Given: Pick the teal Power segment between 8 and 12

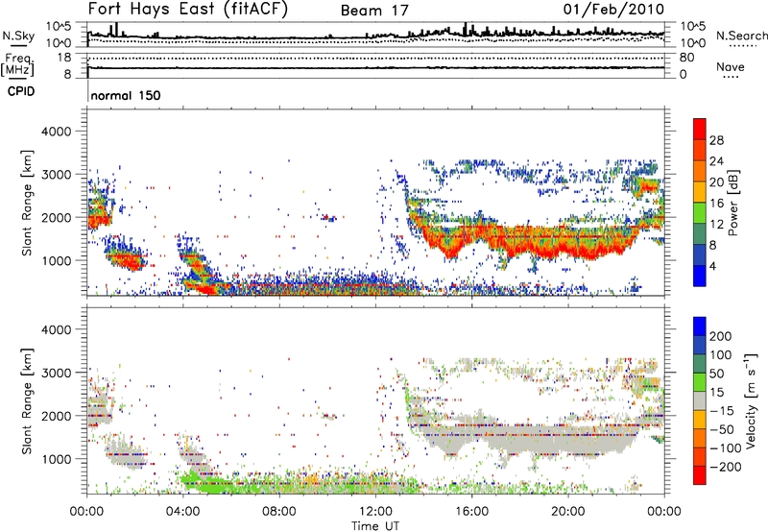Looking at the screenshot, I should click(x=700, y=234).
